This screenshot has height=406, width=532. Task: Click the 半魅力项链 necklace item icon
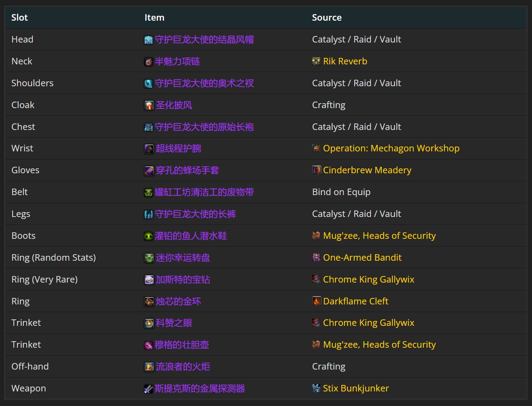pos(149,61)
